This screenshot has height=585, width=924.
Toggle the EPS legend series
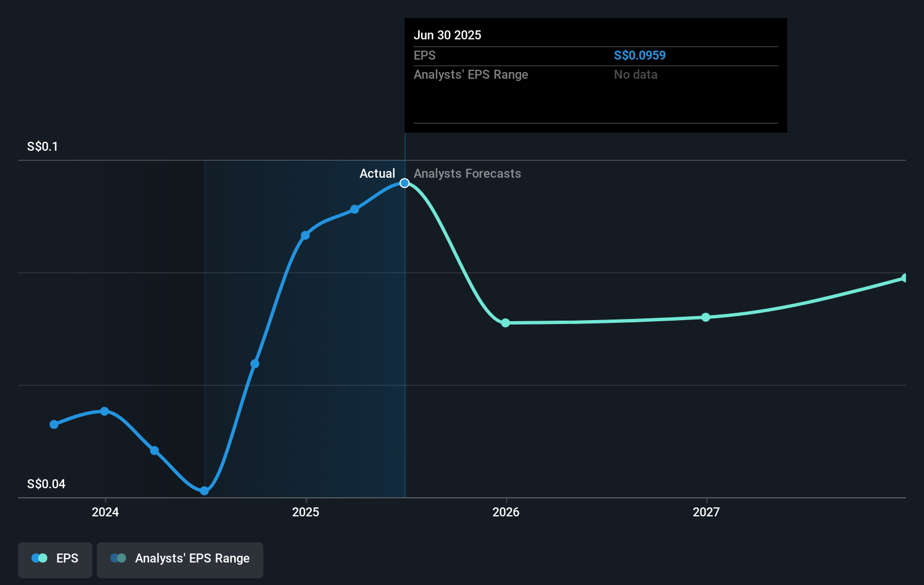click(55, 559)
